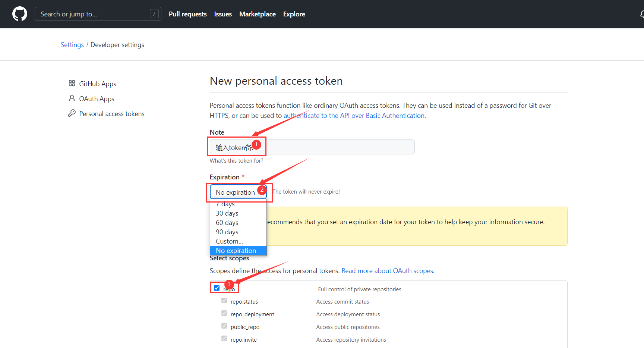This screenshot has height=348, width=644.
Task: Go to the Issues page
Action: [223, 14]
